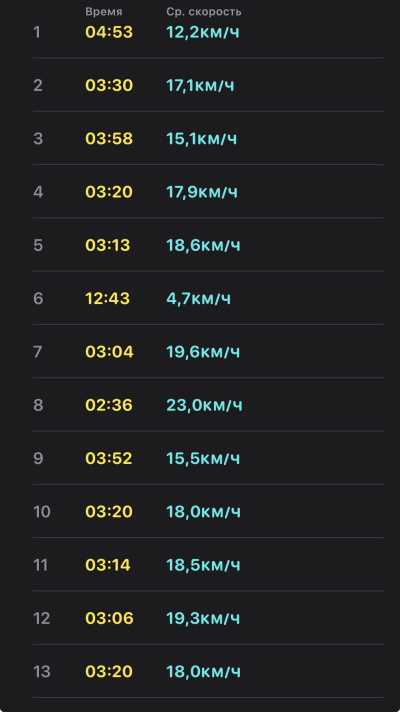Click the 23,0км/ч speed value

coord(204,405)
